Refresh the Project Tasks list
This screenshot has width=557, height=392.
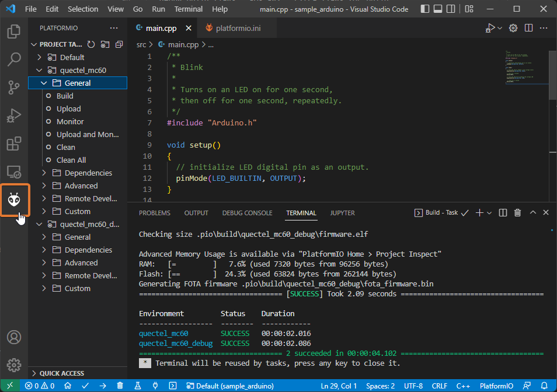(x=91, y=44)
